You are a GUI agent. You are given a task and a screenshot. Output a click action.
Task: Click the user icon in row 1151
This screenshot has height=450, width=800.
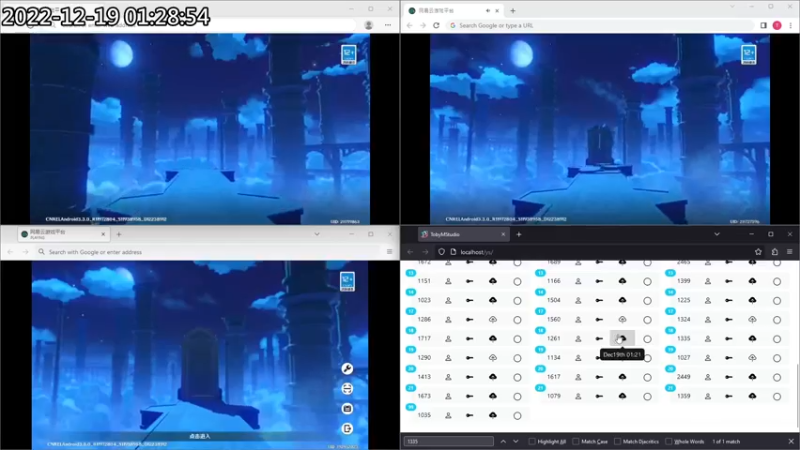tap(448, 281)
